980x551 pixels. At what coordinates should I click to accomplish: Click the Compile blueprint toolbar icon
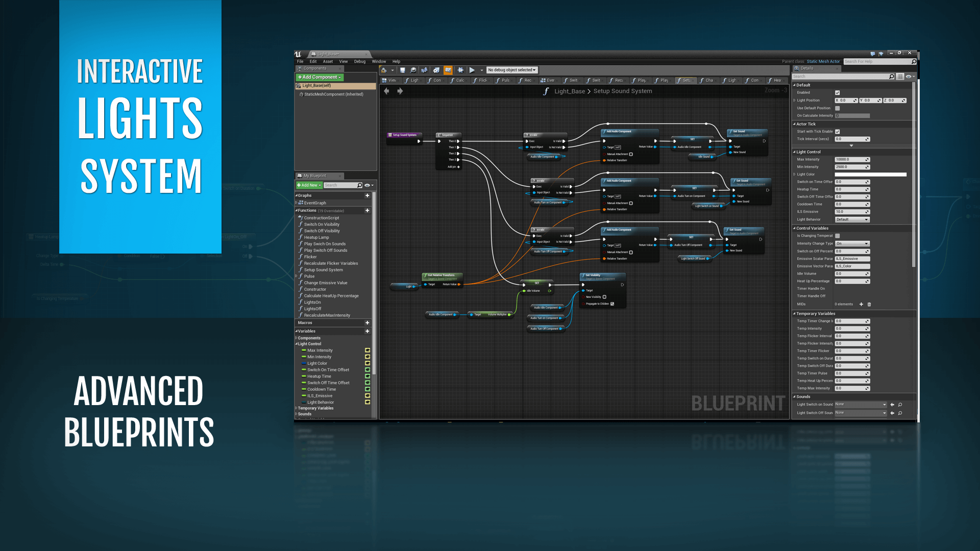(x=384, y=70)
